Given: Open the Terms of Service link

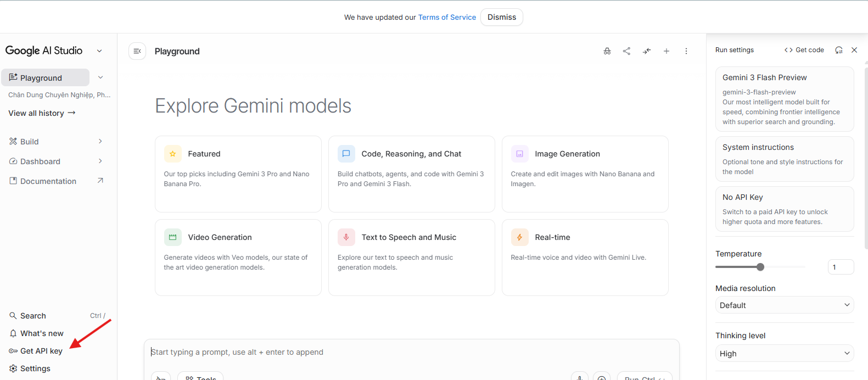Looking at the screenshot, I should tap(447, 17).
